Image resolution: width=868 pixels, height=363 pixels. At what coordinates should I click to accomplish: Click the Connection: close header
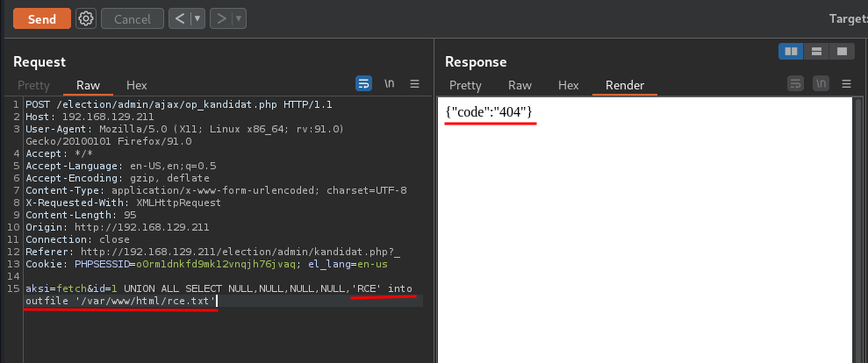coord(77,239)
